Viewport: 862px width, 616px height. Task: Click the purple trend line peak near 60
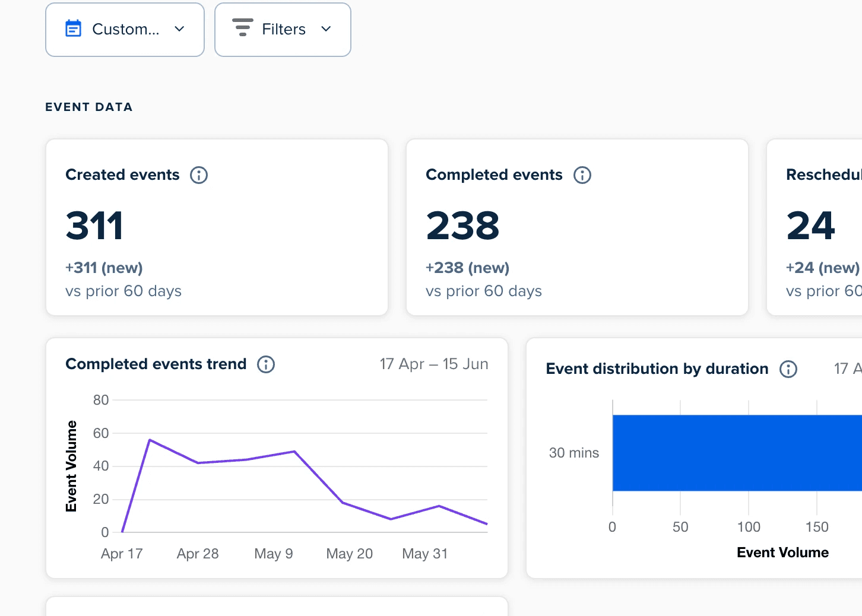150,440
